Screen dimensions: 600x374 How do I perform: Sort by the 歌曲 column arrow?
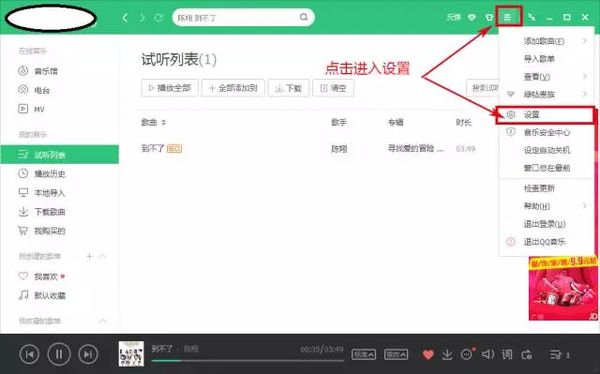tap(164, 122)
